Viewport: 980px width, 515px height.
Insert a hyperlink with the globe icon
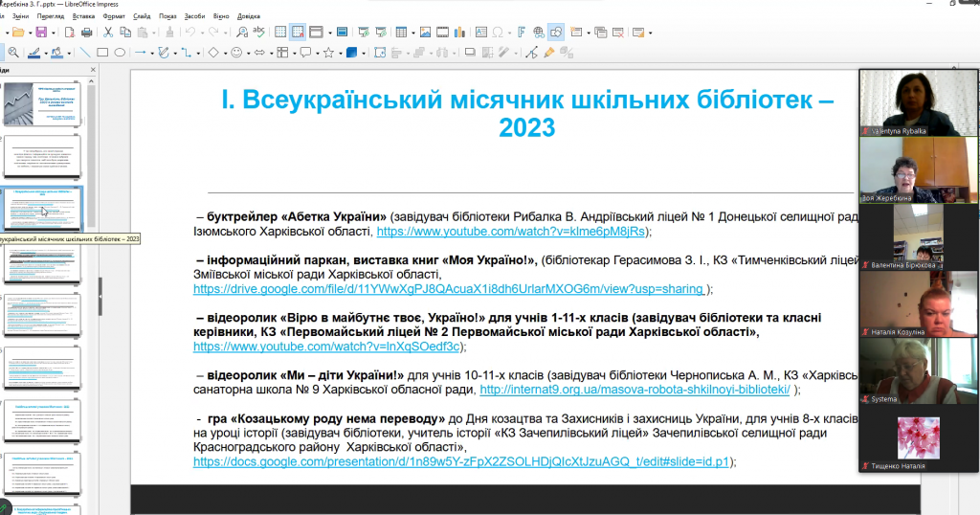[x=539, y=33]
